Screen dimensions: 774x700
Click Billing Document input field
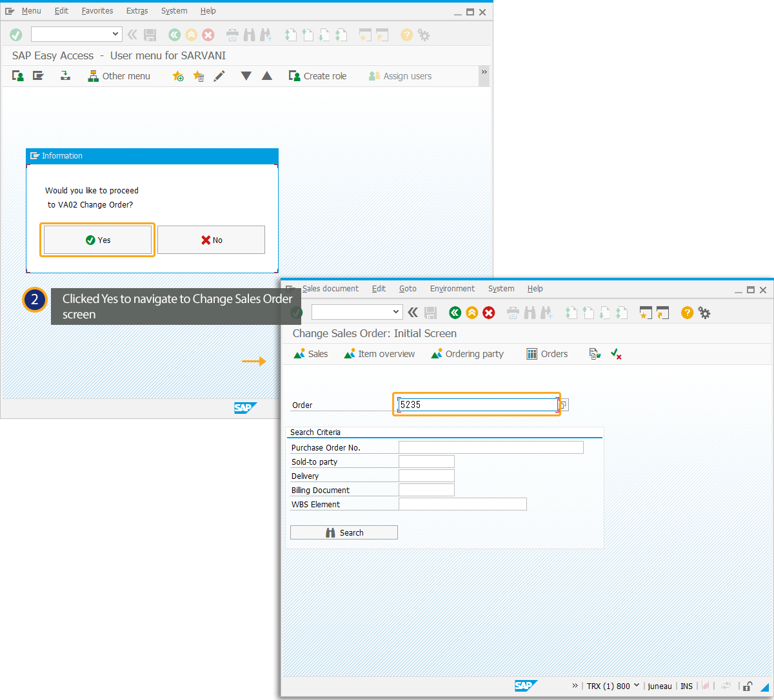(x=426, y=490)
